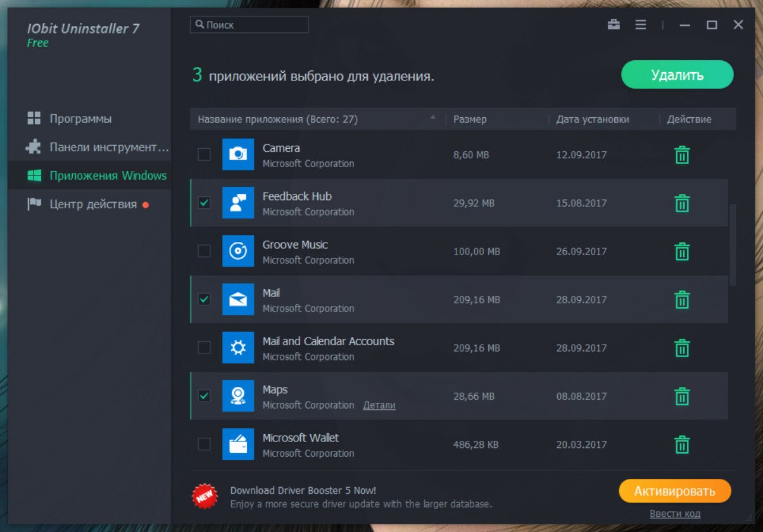
Task: Sort by the Размер column header
Action: click(497, 119)
